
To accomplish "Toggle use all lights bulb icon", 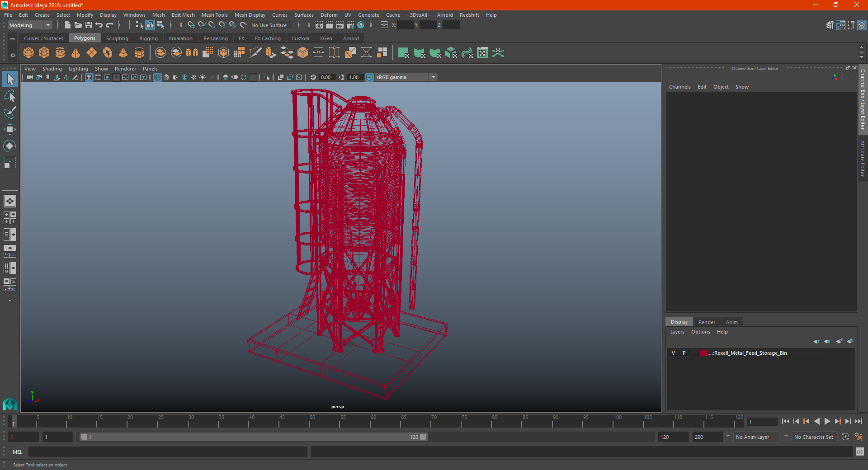I will coord(203,77).
